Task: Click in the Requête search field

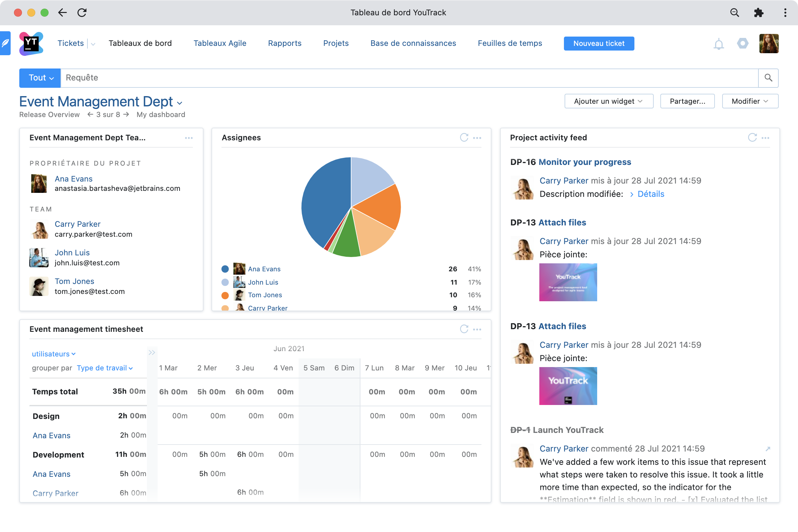Action: tap(409, 78)
